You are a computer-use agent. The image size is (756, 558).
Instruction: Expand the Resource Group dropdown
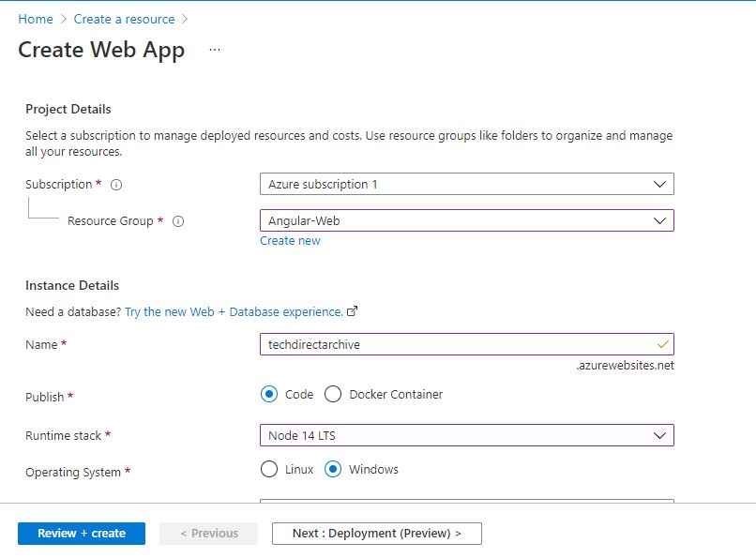pyautogui.click(x=466, y=220)
